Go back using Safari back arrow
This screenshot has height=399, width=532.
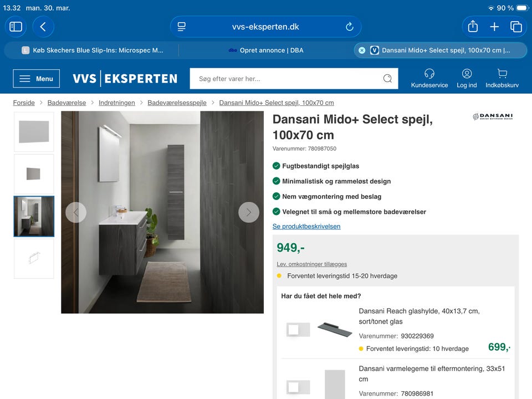point(43,27)
